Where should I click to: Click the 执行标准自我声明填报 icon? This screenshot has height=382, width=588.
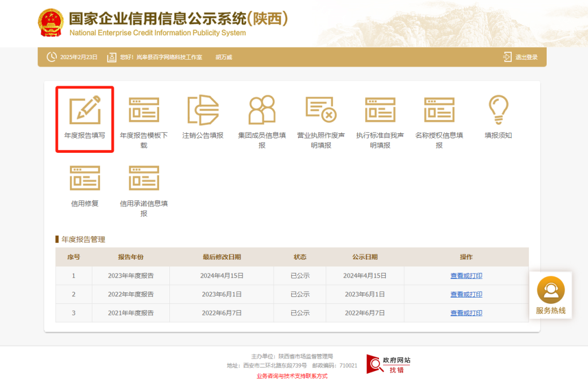(380, 110)
